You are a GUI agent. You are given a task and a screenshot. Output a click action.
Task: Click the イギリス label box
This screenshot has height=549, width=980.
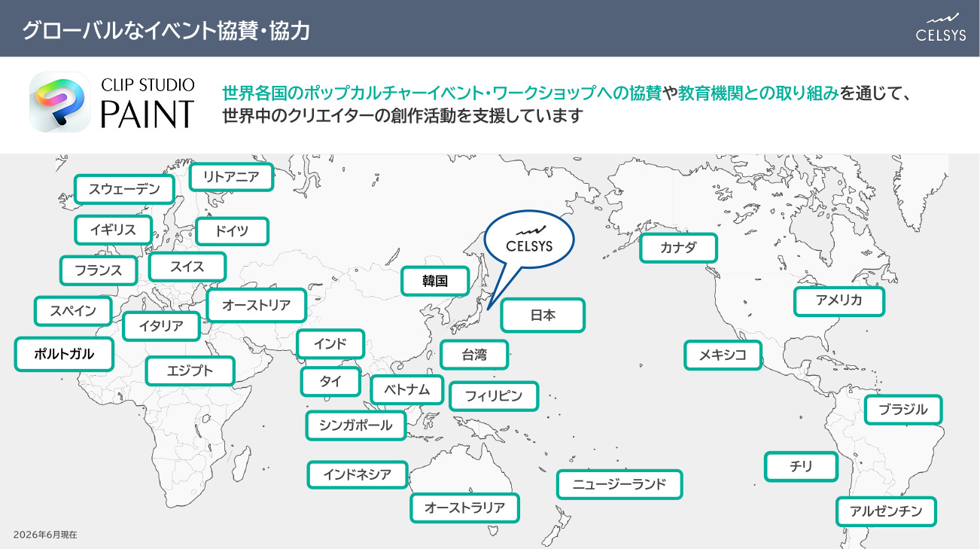113,230
